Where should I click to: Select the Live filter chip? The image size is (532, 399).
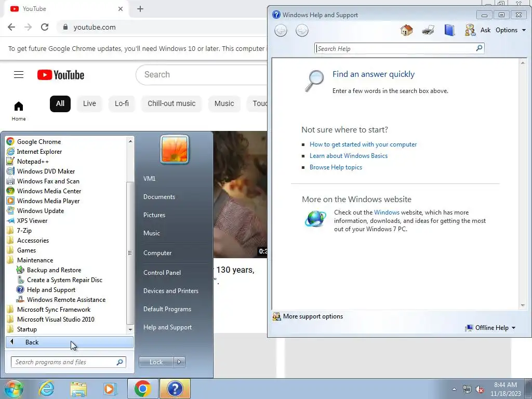coord(89,103)
